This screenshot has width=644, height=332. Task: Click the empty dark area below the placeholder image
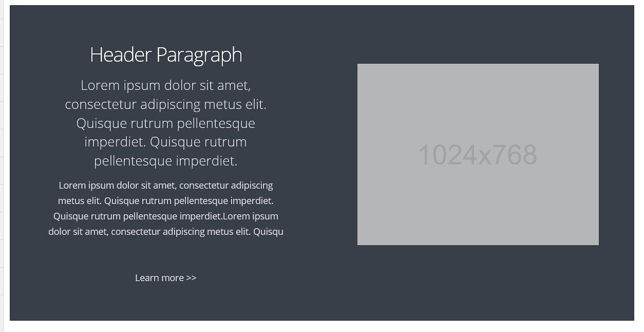point(478,283)
